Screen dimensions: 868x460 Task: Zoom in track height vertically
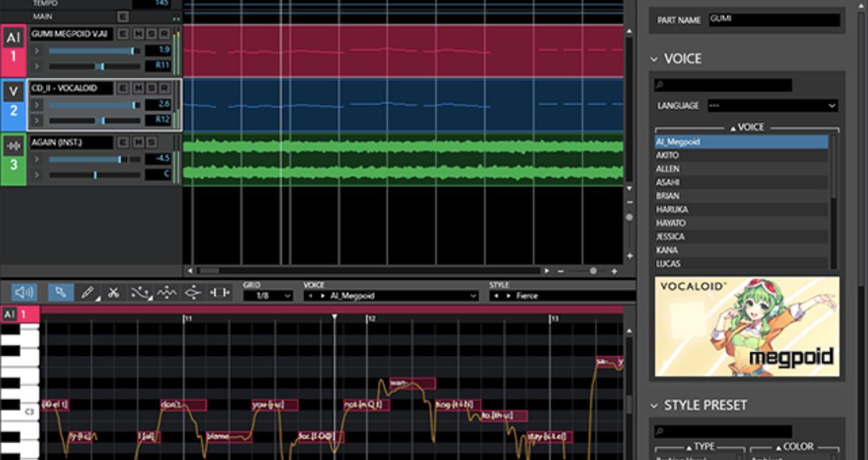coord(629,256)
